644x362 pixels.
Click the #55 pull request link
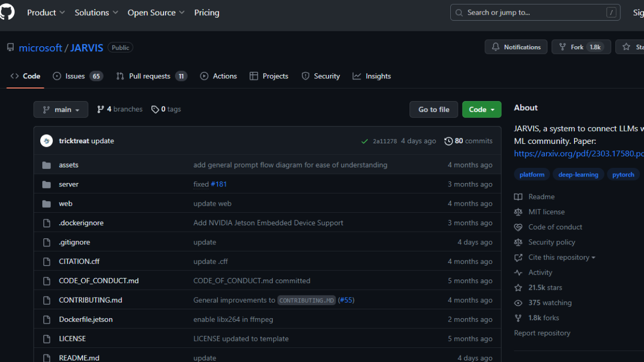(x=346, y=300)
